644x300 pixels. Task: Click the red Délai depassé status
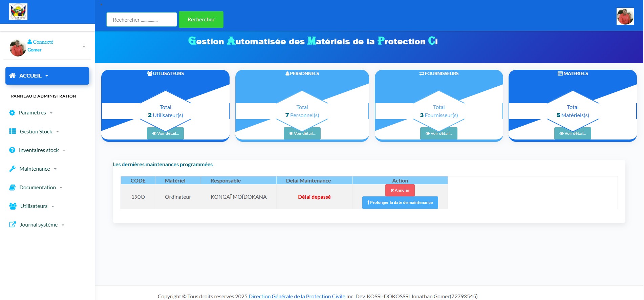tap(314, 197)
